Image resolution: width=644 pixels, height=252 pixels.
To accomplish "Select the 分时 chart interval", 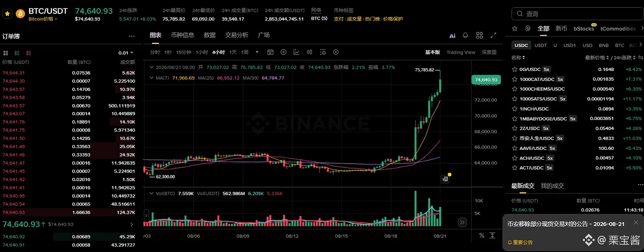I will (x=155, y=52).
